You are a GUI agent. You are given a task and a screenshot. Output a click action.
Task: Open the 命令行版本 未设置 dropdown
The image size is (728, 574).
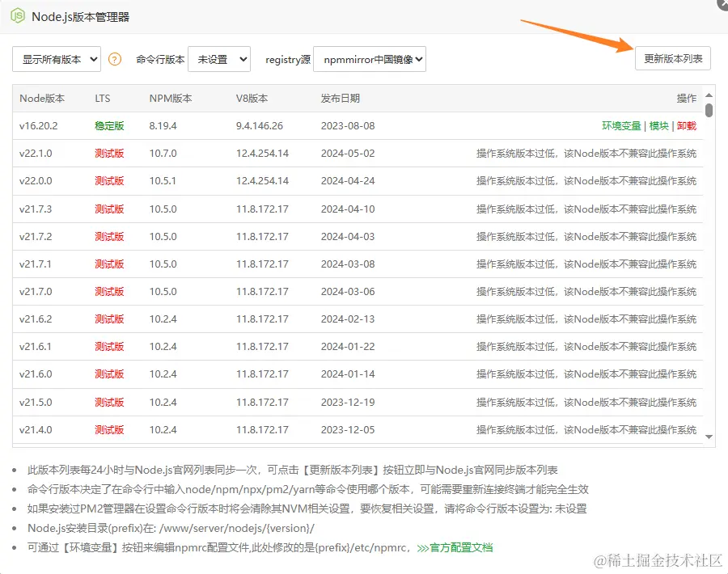pyautogui.click(x=219, y=59)
